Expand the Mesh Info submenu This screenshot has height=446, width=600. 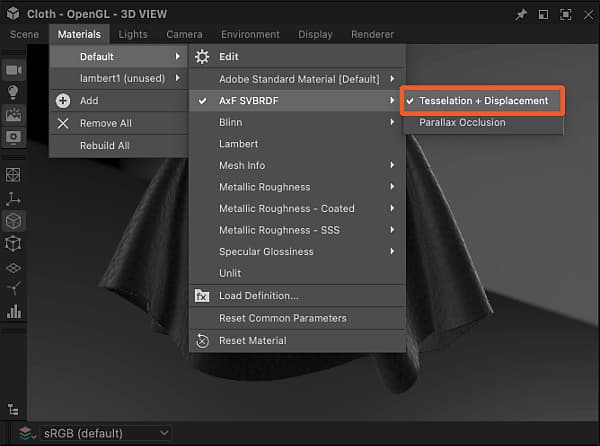pyautogui.click(x=392, y=165)
